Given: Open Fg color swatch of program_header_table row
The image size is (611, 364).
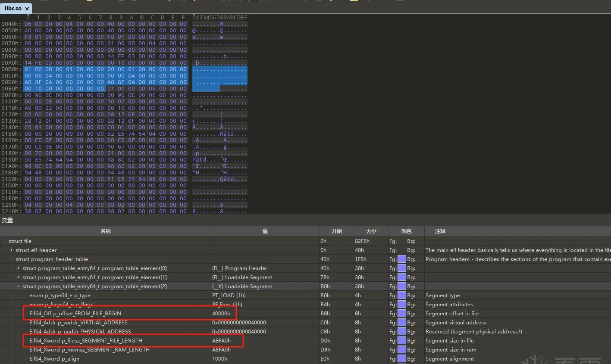Looking at the screenshot, I should [401, 259].
